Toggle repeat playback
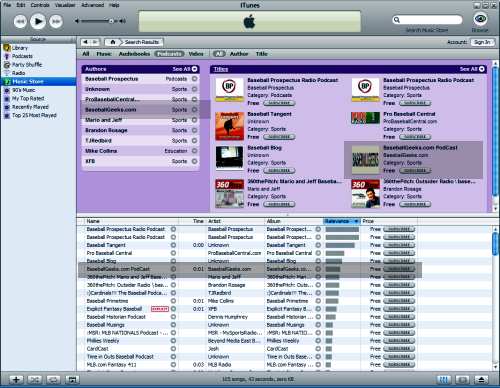Screen dimensions: 500x388 point(53,379)
